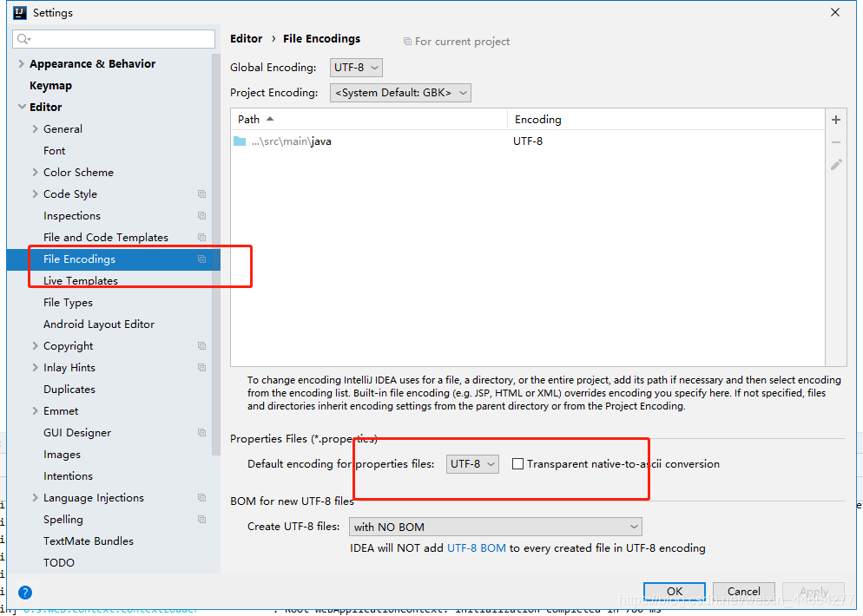Click the project-level icon beside Spelling
The height and width of the screenshot is (616, 863).
pos(202,519)
